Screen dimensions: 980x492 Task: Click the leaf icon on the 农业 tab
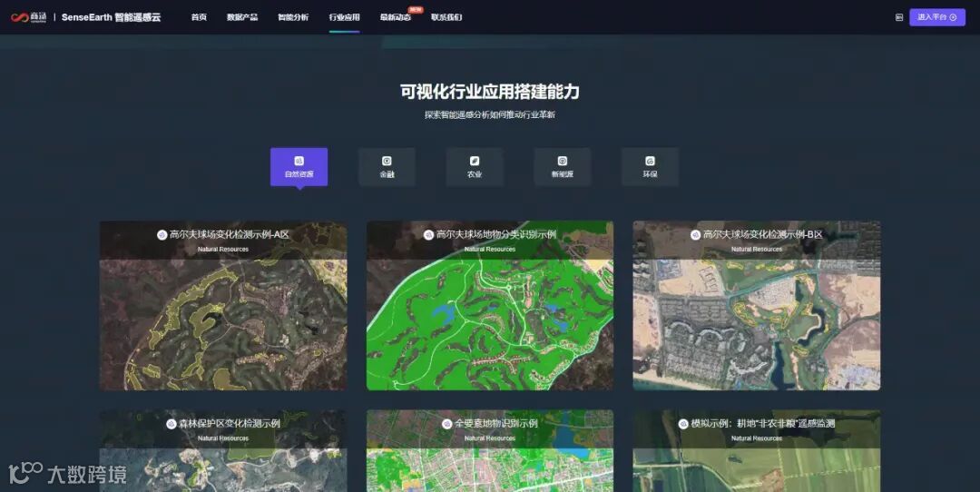point(475,162)
